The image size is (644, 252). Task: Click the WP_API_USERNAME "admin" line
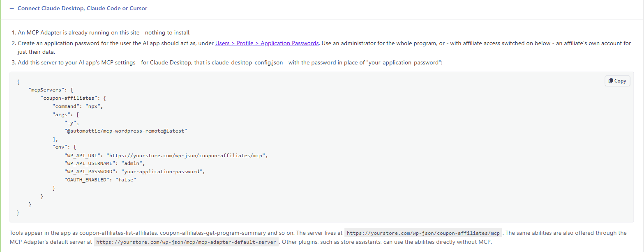pos(104,163)
